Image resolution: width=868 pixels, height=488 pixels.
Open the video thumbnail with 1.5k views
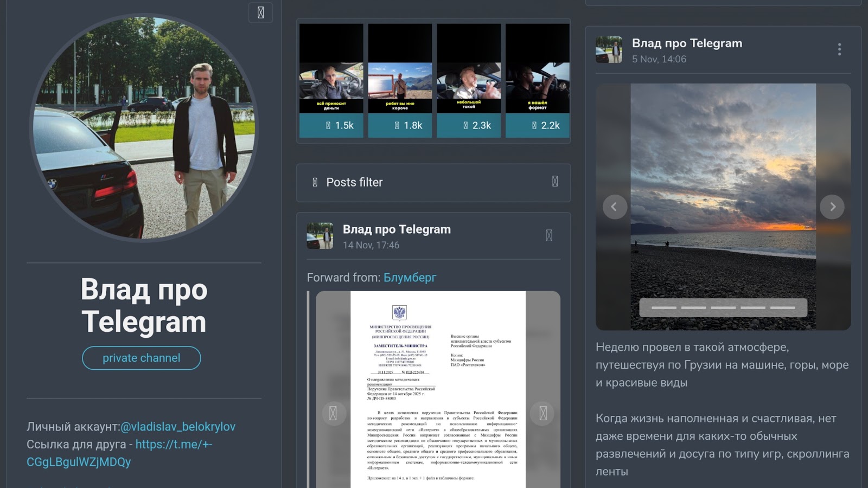331,80
